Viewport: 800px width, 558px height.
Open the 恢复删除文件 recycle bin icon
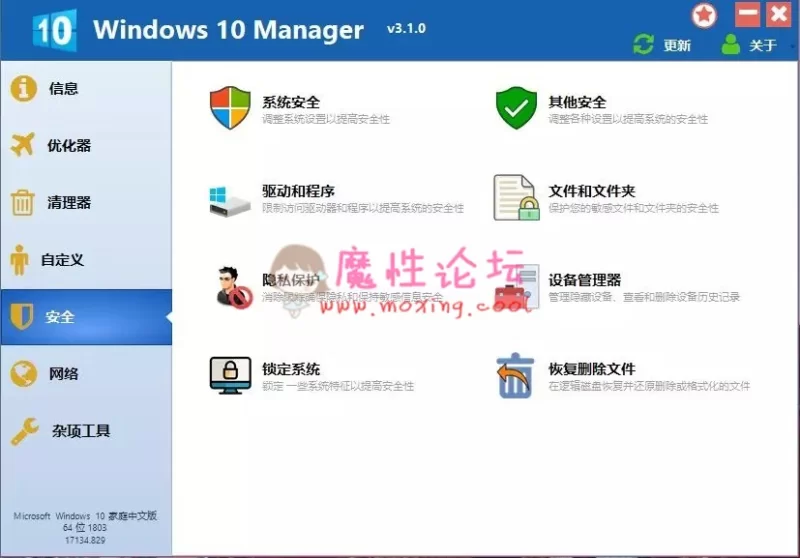(515, 375)
